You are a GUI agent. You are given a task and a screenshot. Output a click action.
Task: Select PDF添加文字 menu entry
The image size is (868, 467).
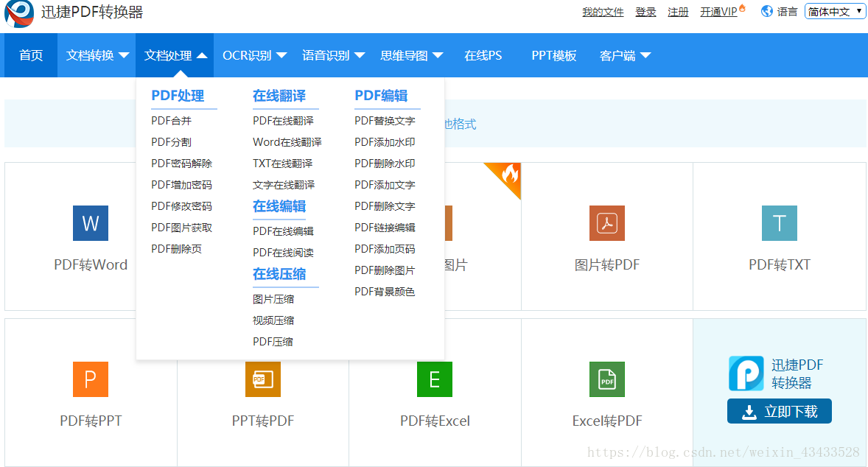click(x=385, y=185)
